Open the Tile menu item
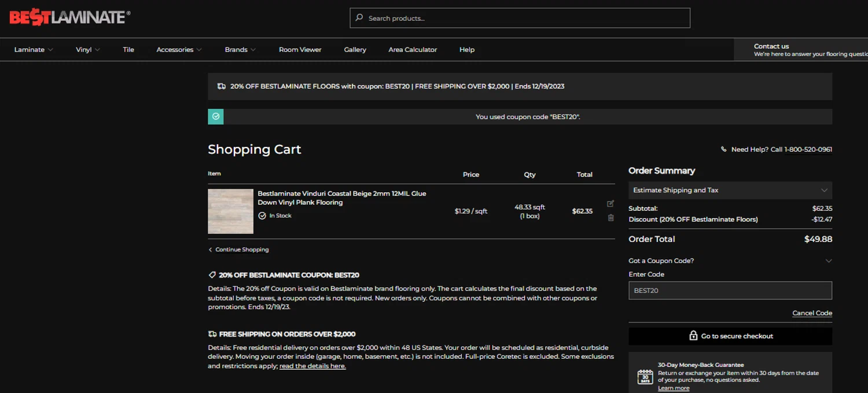 [x=128, y=50]
